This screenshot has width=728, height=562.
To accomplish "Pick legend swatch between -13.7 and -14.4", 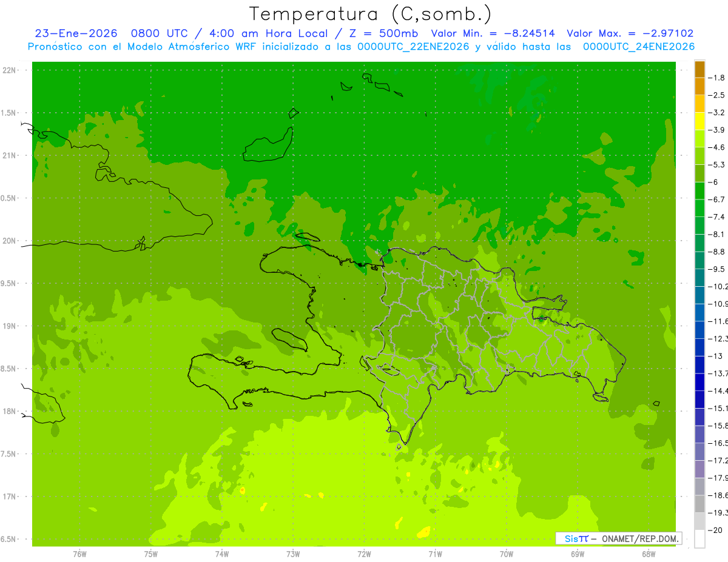I will (699, 382).
